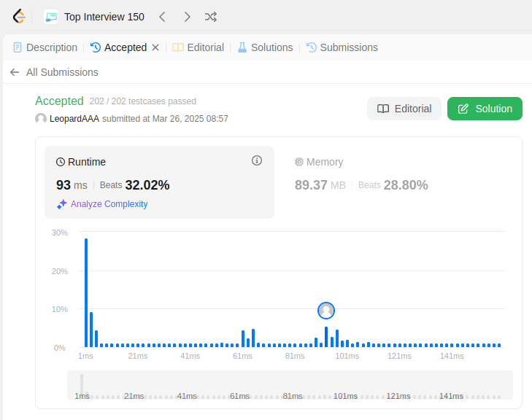
Task: Click the gray Editorial button
Action: click(404, 109)
